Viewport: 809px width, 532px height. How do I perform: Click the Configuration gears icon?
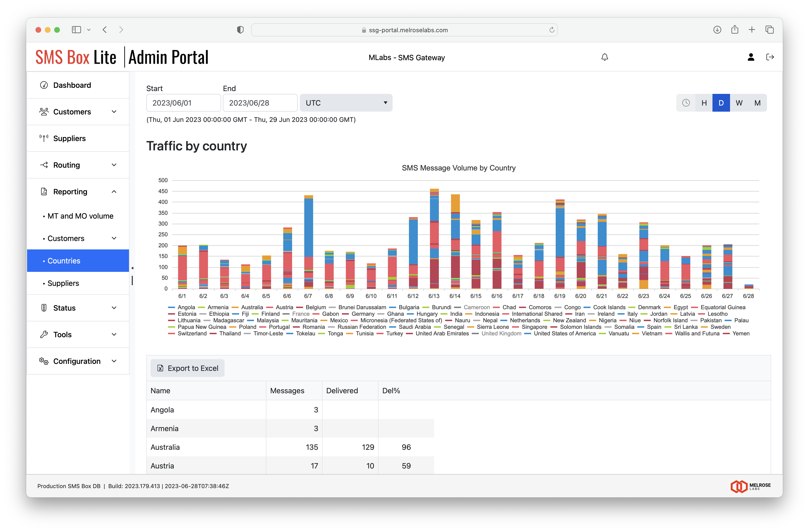click(44, 361)
